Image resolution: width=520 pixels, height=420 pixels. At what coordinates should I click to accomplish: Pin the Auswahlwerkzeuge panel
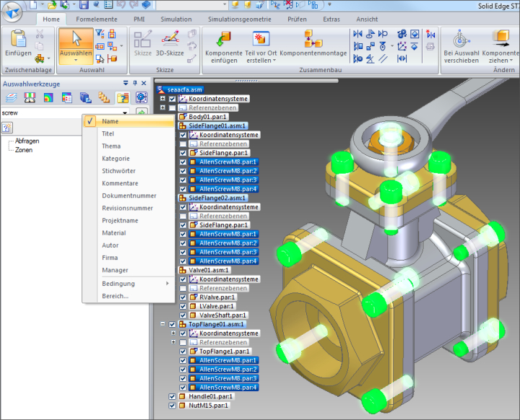[x=135, y=83]
